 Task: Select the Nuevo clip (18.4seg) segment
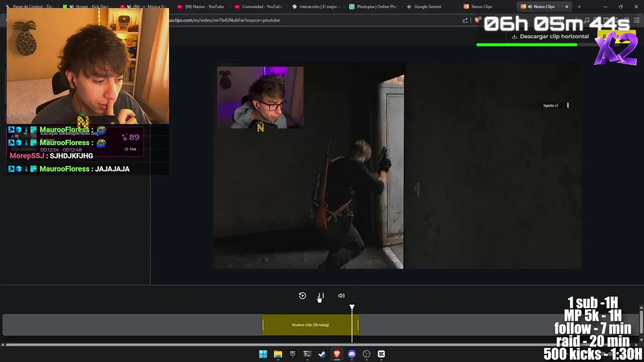click(310, 325)
